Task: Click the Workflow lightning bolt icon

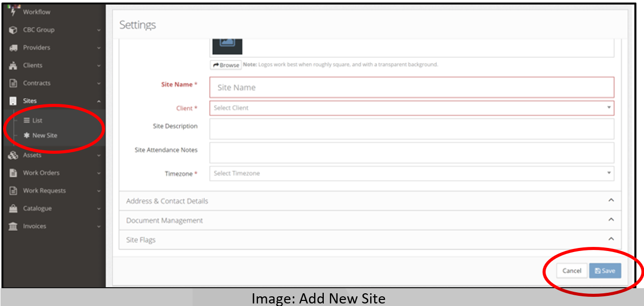Action: point(13,12)
